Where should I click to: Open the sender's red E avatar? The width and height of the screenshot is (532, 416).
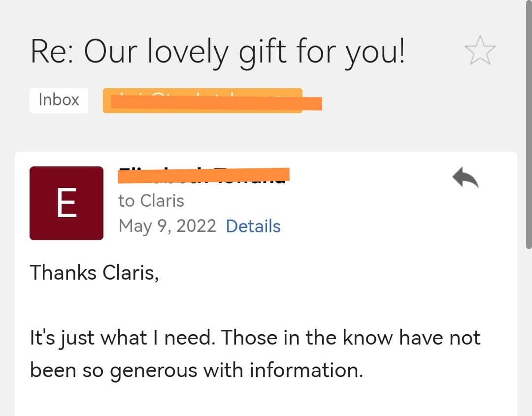66,203
